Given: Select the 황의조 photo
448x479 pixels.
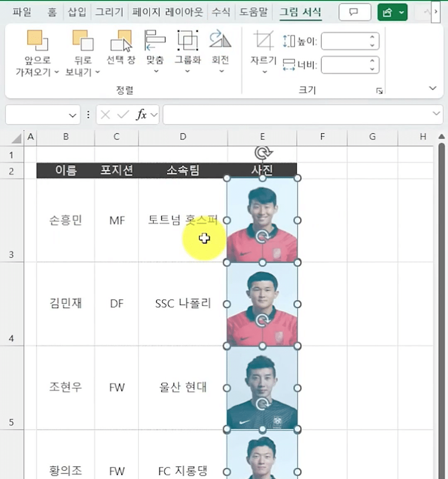Looking at the screenshot, I should point(262,455).
